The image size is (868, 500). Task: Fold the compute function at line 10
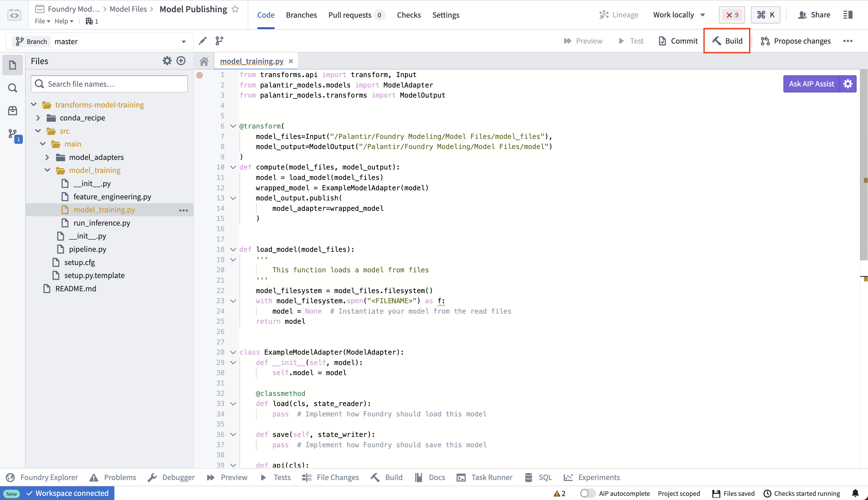pos(233,167)
